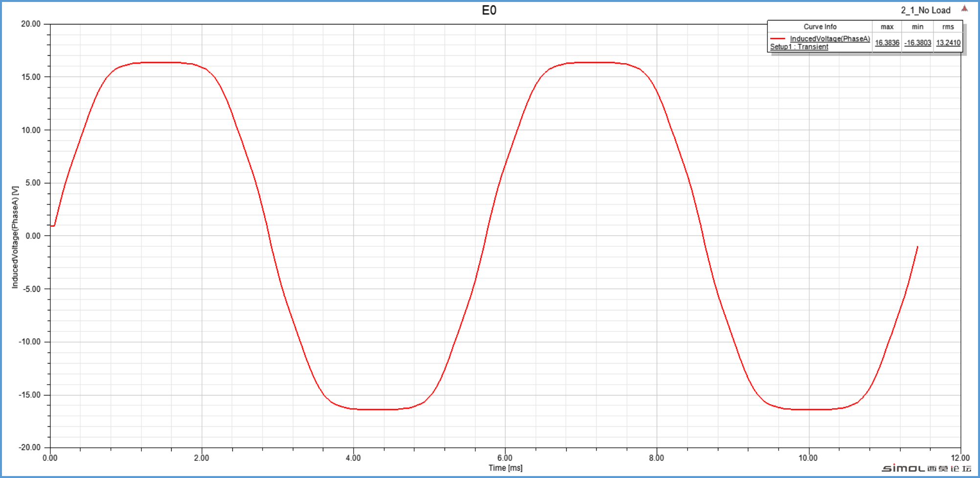
Task: Click the end point of the red curve
Action: click(x=917, y=247)
